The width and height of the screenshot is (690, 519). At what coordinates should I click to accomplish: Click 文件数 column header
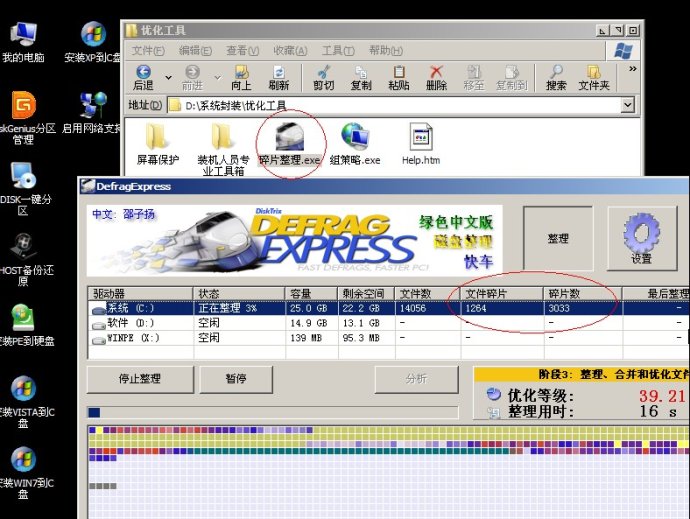(428, 294)
